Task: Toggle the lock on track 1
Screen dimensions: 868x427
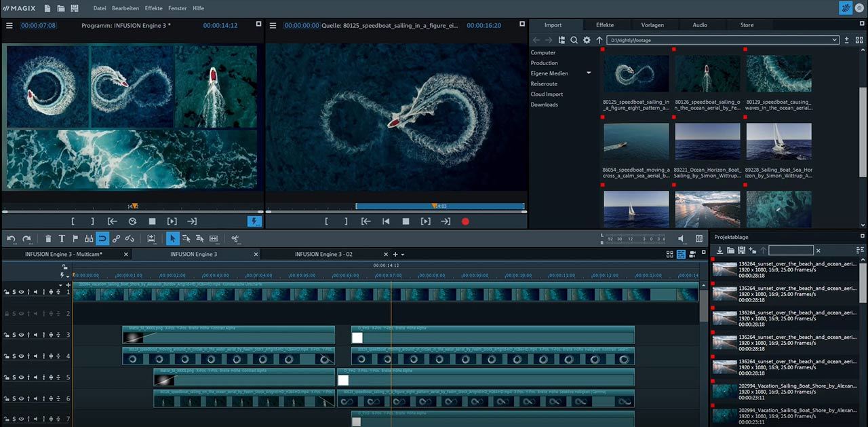Action: [x=6, y=292]
